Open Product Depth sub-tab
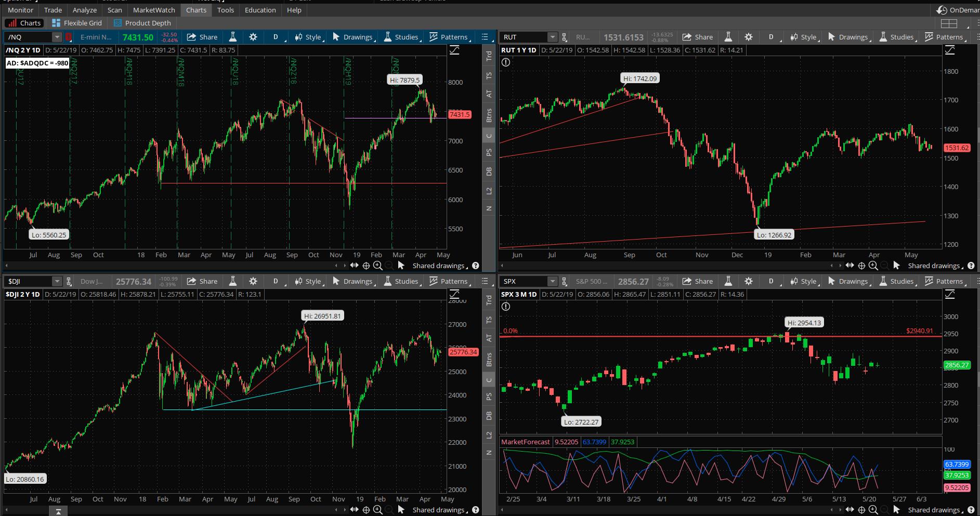 142,23
